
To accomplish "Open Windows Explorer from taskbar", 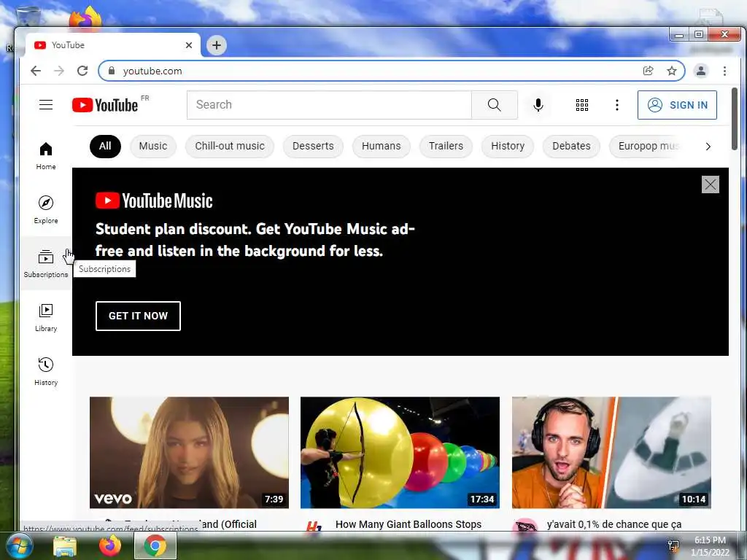I will [65, 545].
